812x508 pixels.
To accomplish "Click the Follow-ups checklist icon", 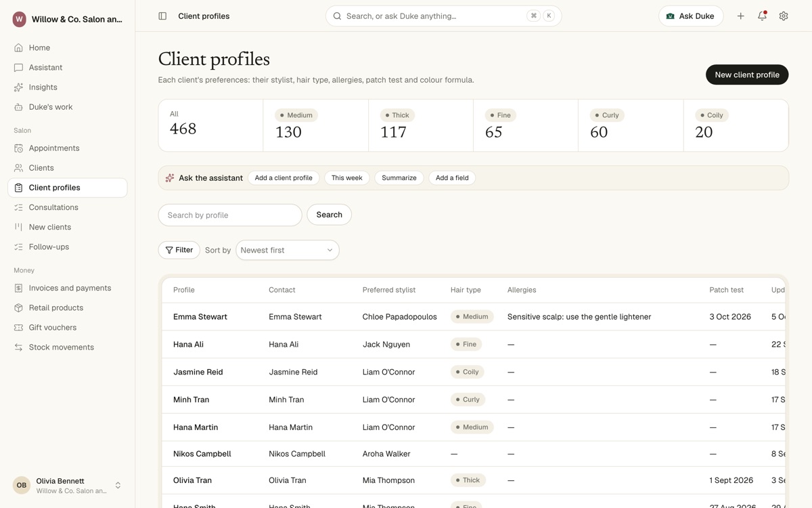I will point(18,247).
